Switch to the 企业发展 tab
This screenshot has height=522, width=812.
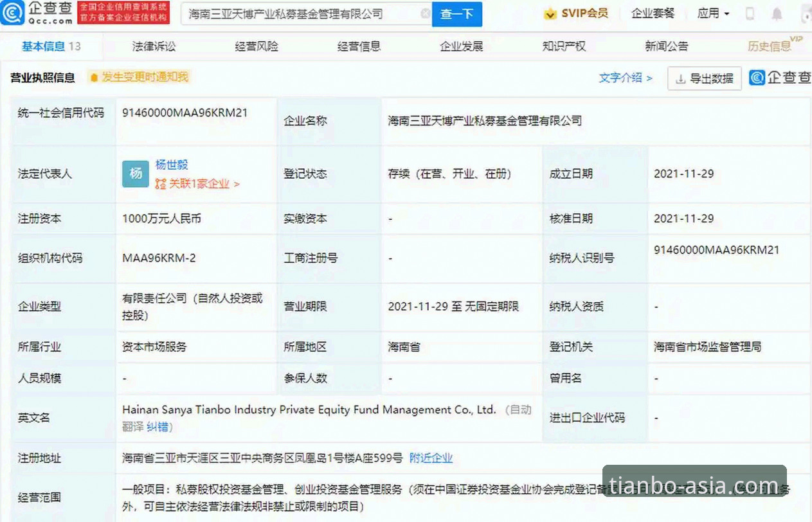coord(462,46)
